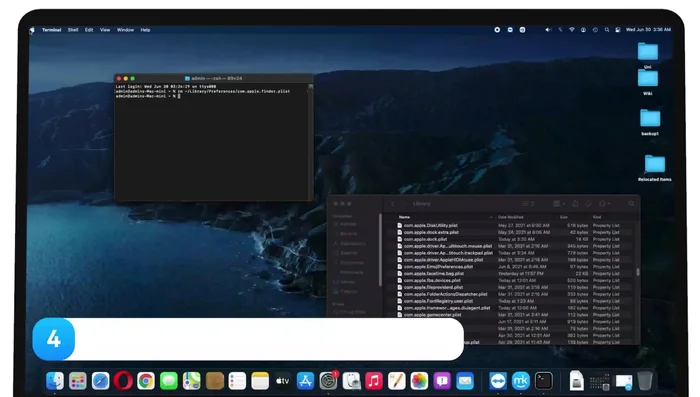Click the Tags button in the Finder toolbar
This screenshot has height=397, width=700.
coord(588,204)
